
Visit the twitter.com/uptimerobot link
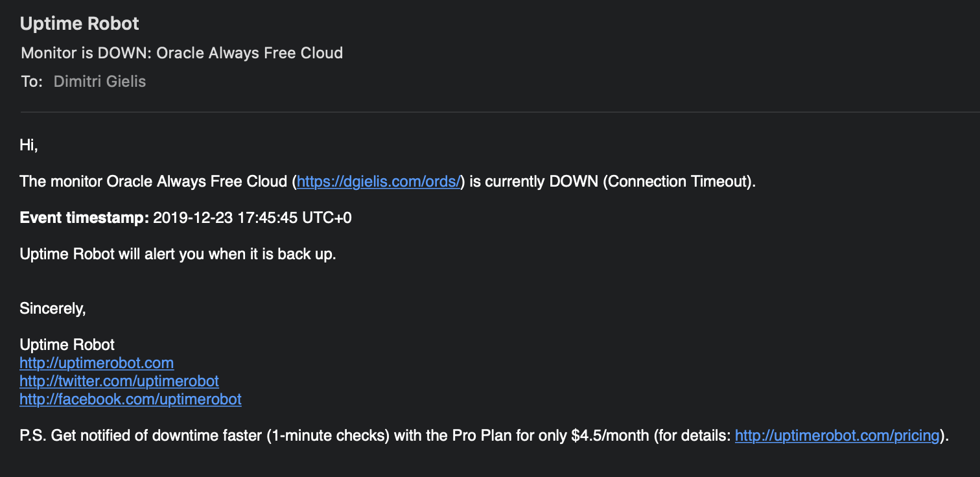(119, 381)
